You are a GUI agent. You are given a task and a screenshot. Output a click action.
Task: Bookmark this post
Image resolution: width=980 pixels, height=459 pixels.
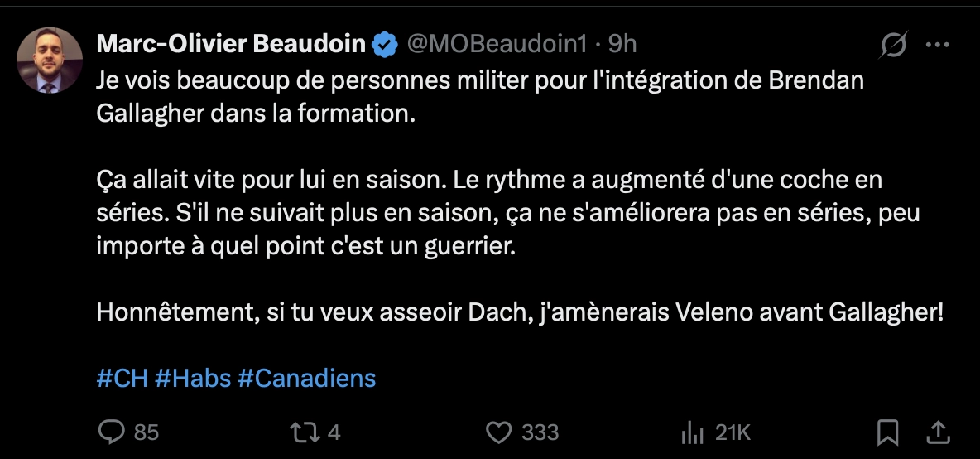(x=888, y=432)
